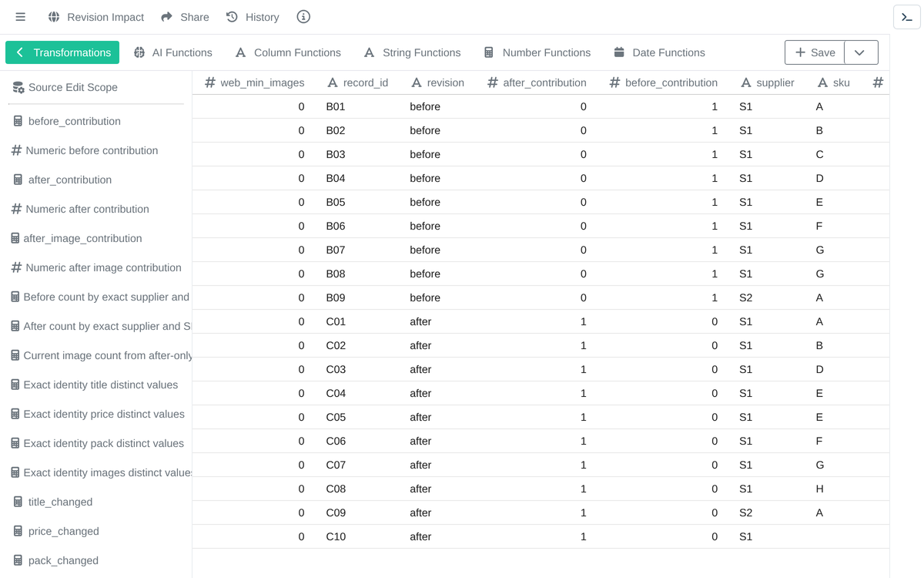
Task: Click the Save button
Action: pos(815,52)
